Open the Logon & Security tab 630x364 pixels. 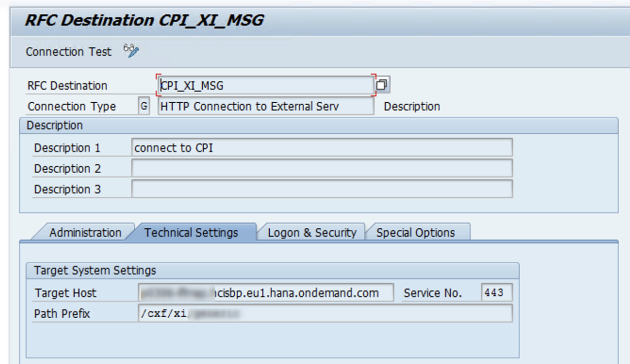312,233
